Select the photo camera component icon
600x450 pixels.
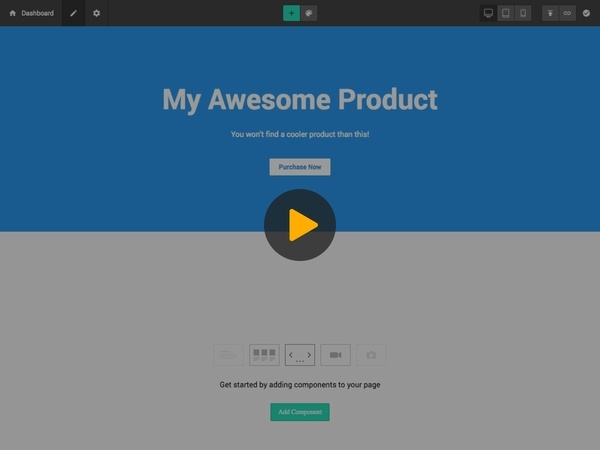(x=371, y=355)
